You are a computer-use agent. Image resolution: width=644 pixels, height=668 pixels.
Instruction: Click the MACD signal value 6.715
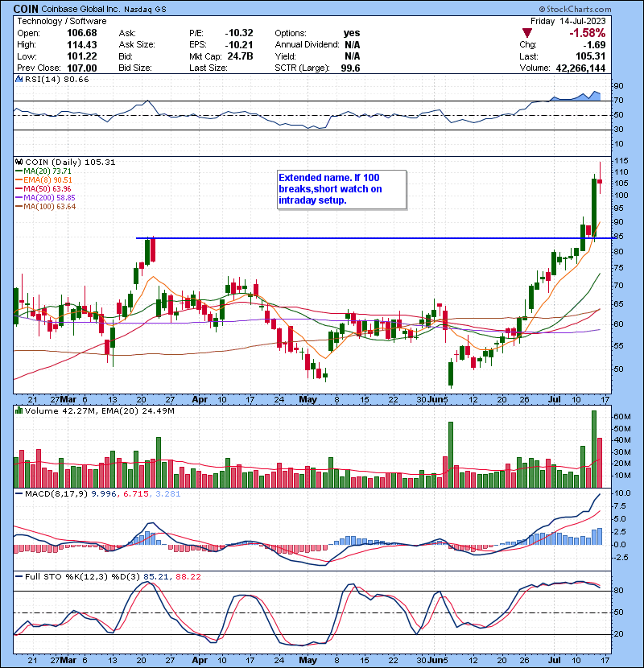pyautogui.click(x=136, y=494)
